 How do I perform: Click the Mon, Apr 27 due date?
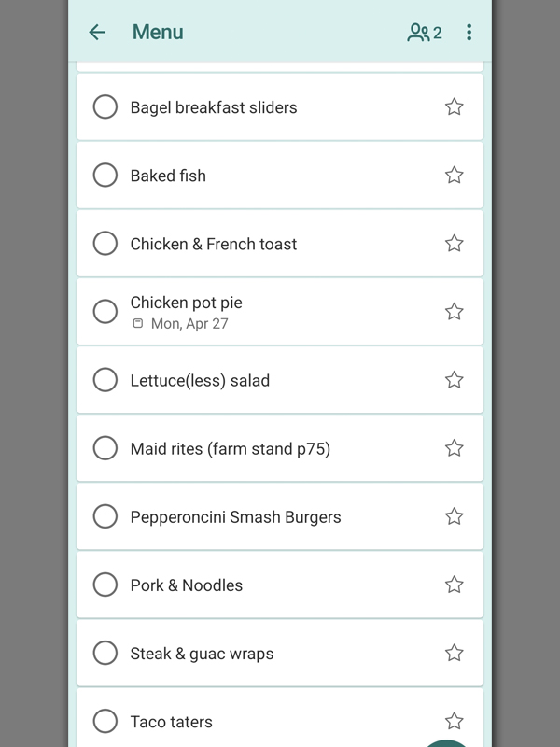189,324
